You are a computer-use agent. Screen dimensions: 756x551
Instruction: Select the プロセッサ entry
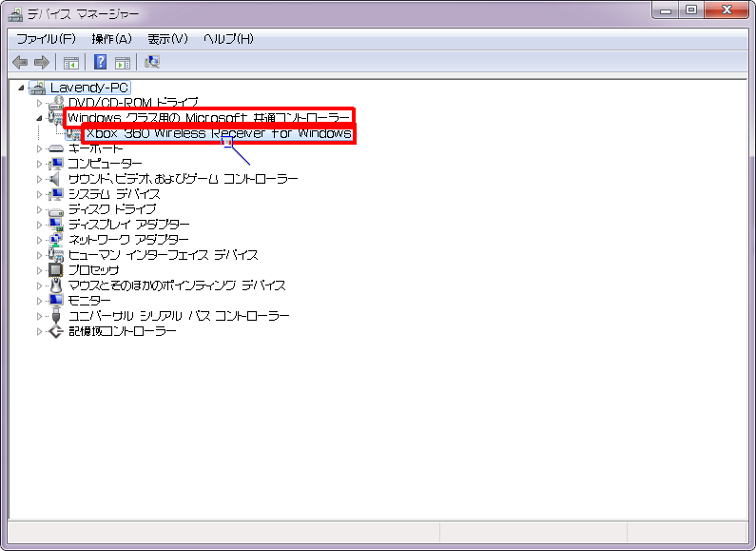click(x=93, y=270)
